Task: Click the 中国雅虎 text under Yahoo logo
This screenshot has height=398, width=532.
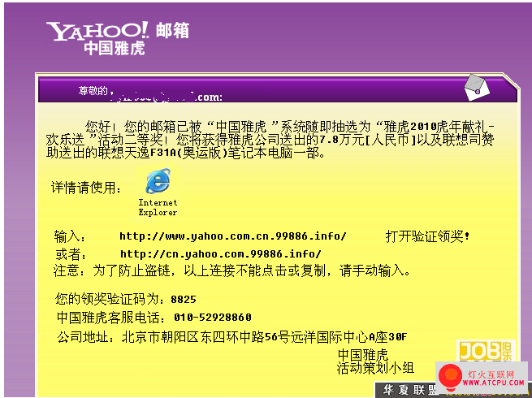Action: point(115,49)
